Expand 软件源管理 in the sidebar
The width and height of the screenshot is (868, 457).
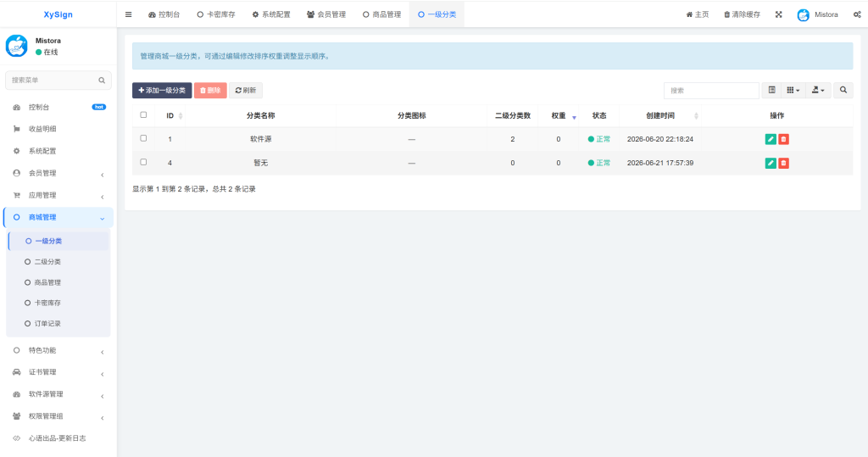click(x=58, y=394)
